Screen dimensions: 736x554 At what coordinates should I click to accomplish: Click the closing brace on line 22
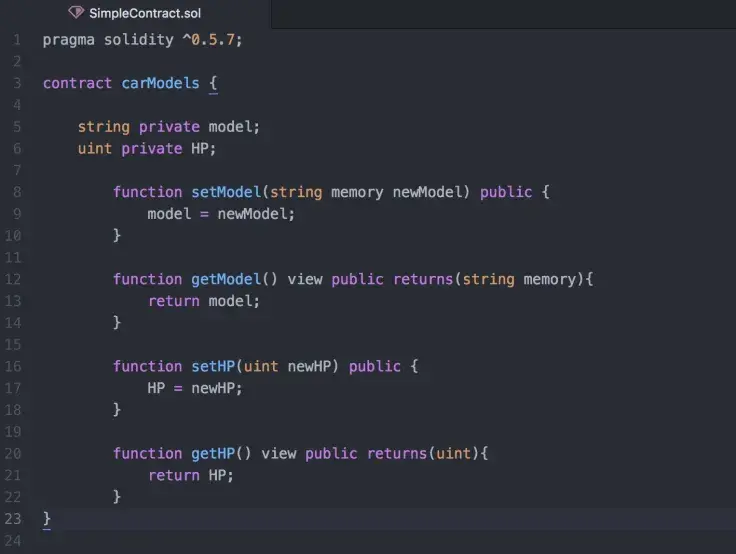tap(117, 497)
